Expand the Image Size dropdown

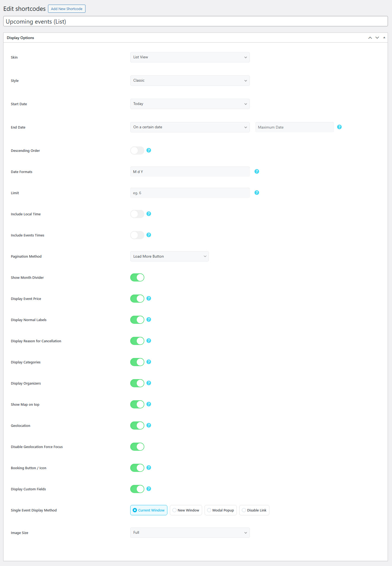click(190, 533)
